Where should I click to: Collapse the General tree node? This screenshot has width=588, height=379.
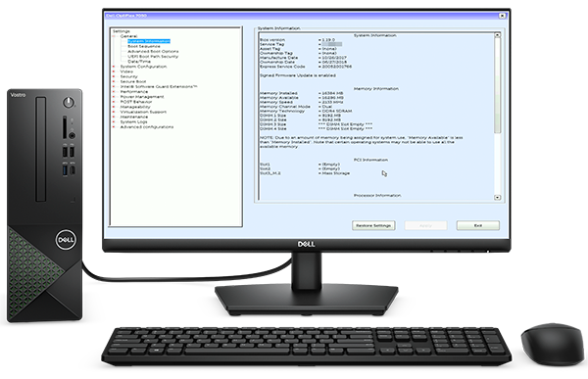[114, 36]
